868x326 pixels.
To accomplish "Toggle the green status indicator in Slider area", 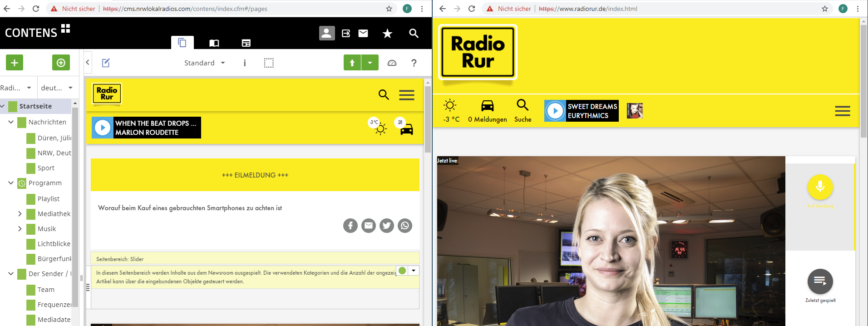I will [x=402, y=271].
